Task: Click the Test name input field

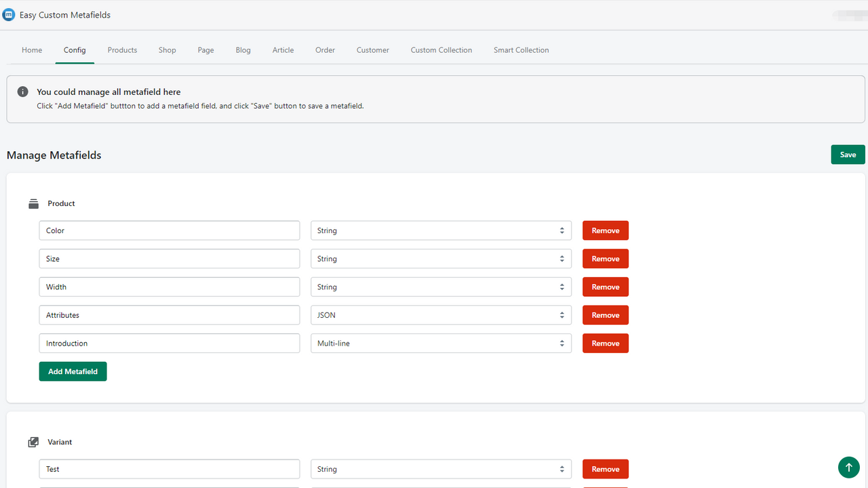Action: [x=170, y=469]
